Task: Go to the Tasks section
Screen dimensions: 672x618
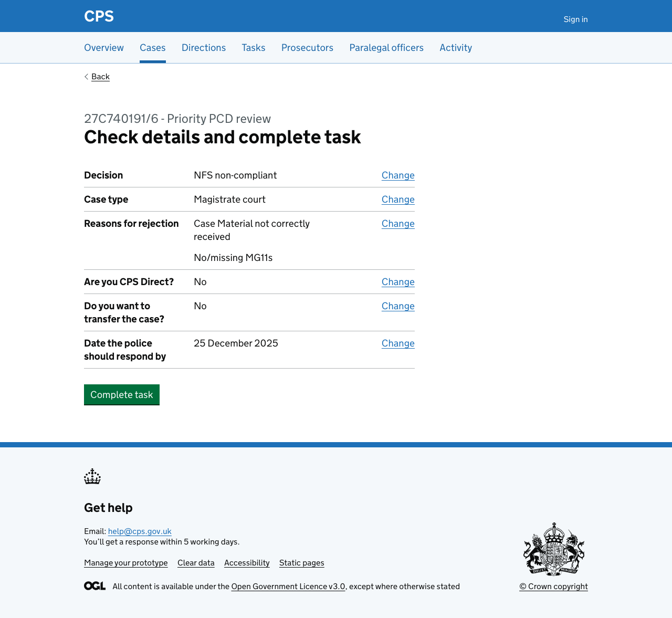Action: point(254,47)
